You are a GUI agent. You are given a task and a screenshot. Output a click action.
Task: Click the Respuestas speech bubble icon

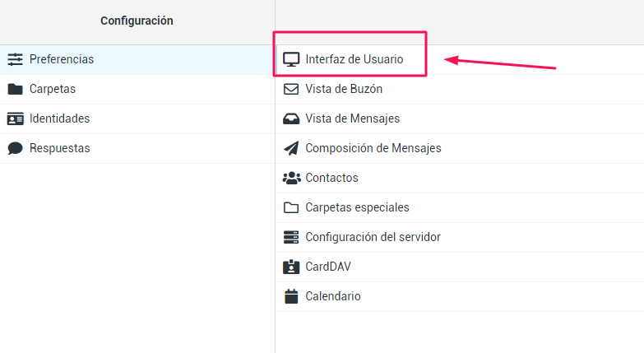coord(15,148)
